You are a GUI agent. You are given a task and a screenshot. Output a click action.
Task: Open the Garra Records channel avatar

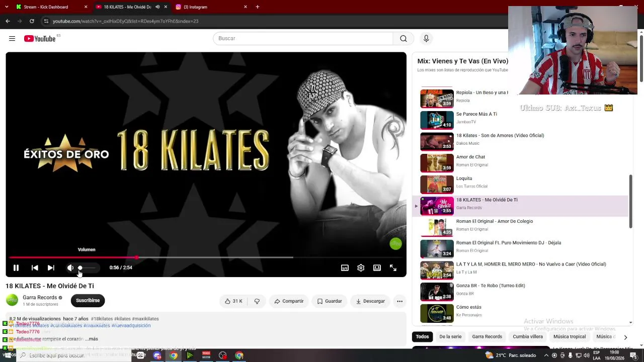pyautogui.click(x=12, y=300)
